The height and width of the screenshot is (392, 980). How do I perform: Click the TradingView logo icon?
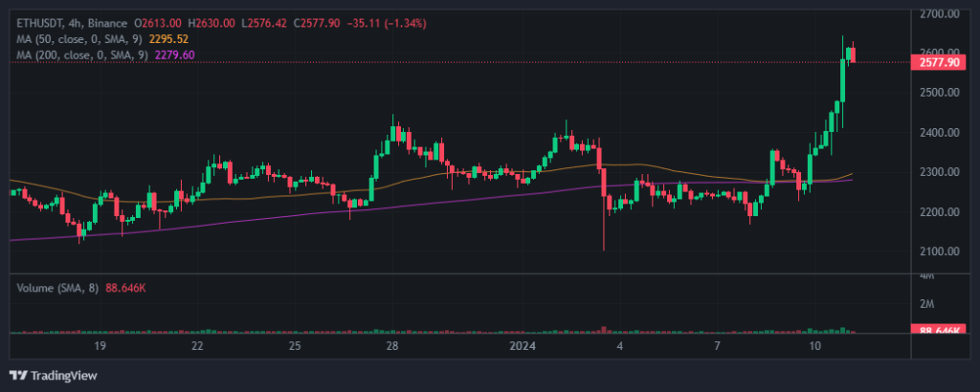click(17, 375)
